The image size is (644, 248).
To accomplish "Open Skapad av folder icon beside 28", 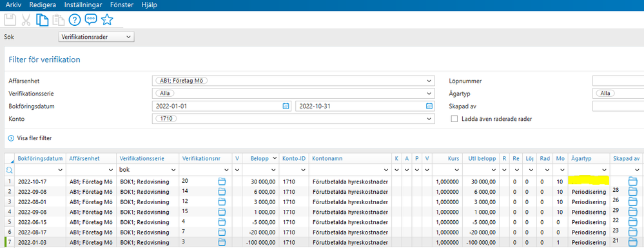I will 632,191.
